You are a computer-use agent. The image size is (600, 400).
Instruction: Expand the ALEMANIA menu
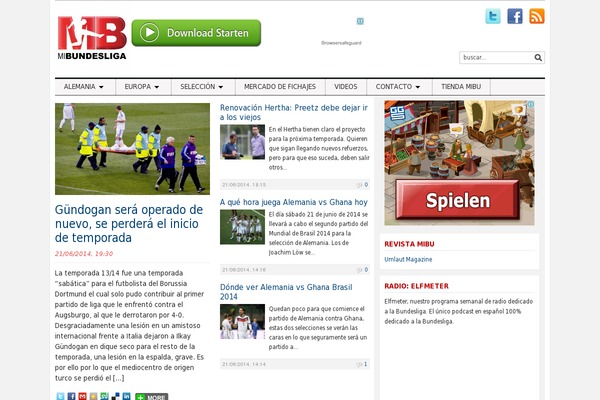pyautogui.click(x=85, y=87)
